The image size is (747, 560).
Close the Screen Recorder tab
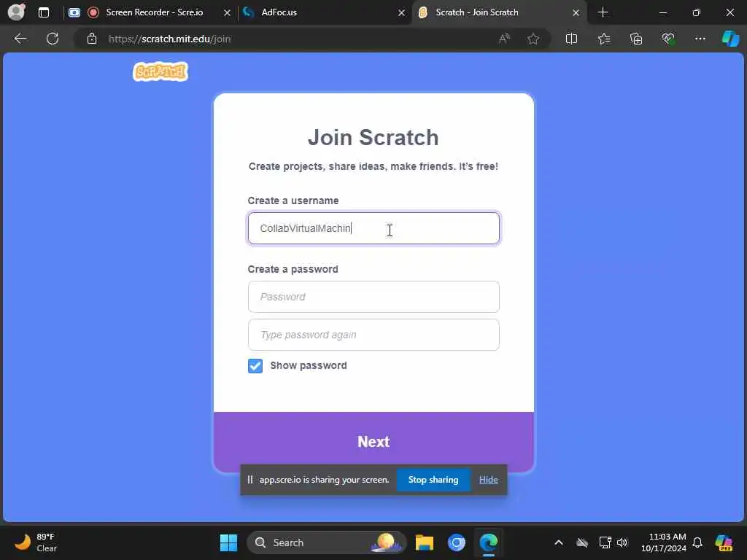tap(228, 13)
